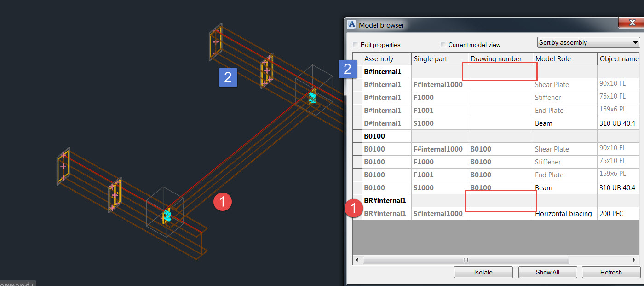The width and height of the screenshot is (644, 286).
Task: Click the Refresh button
Action: (x=610, y=272)
